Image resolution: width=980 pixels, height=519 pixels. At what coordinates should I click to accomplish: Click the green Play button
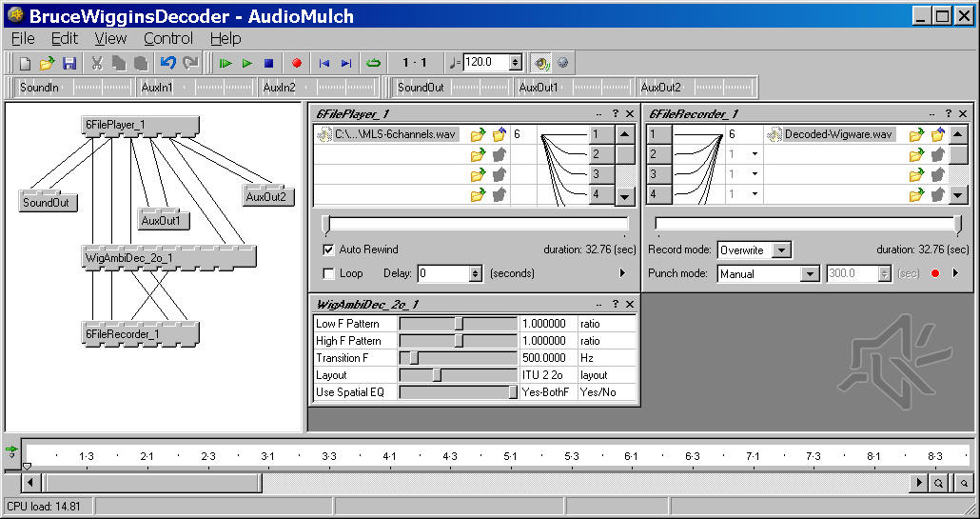pos(247,63)
